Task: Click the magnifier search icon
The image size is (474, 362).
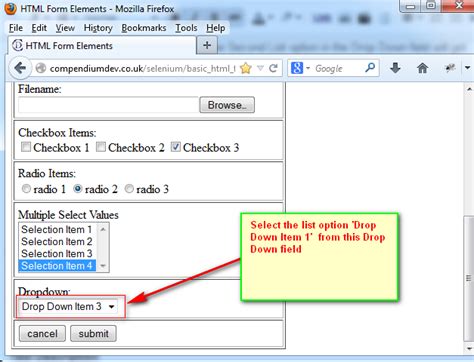Action: 370,68
